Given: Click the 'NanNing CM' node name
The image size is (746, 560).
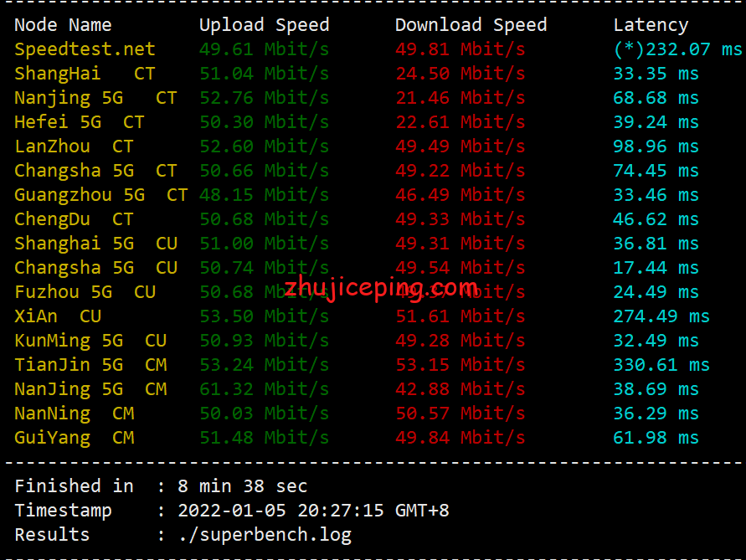Looking at the screenshot, I should pyautogui.click(x=74, y=413).
